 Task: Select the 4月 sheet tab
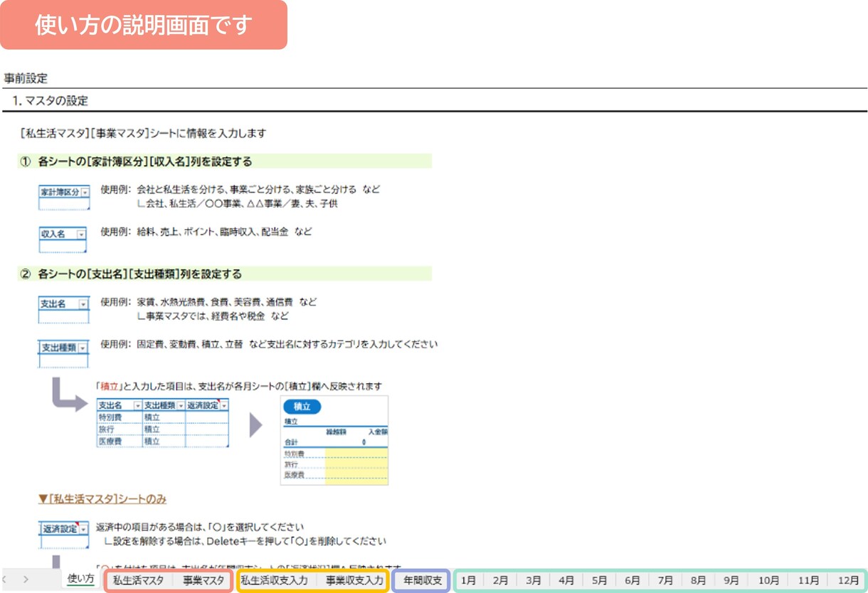pos(566,580)
